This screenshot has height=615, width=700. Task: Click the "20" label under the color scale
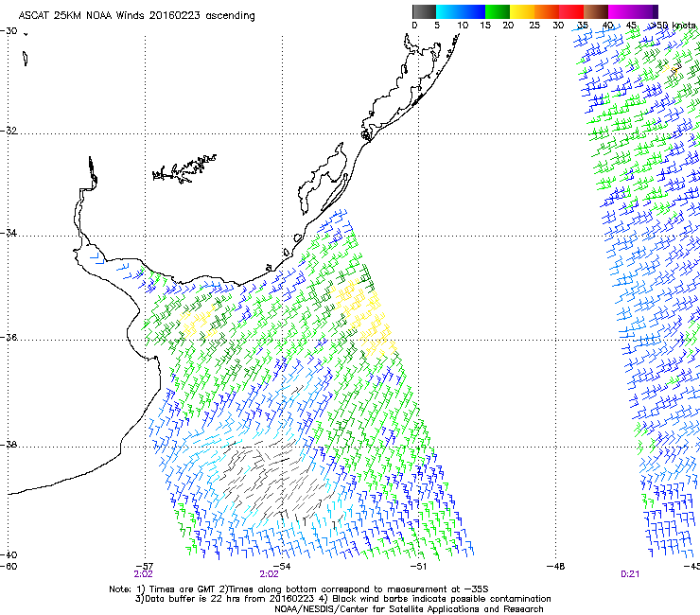[509, 26]
